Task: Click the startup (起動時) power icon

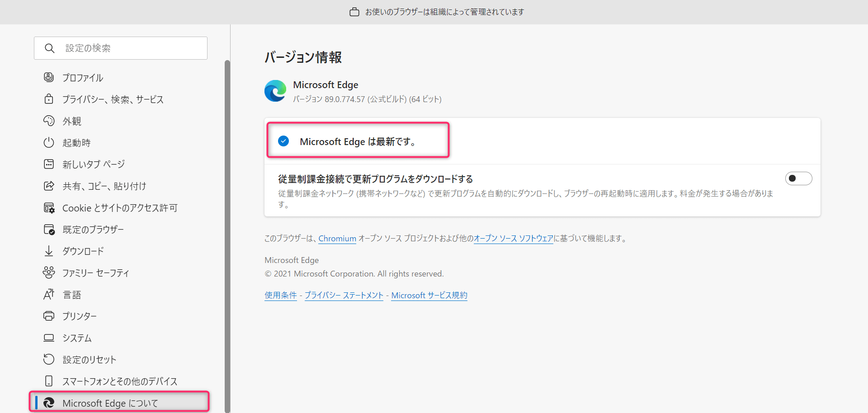Action: [x=49, y=142]
